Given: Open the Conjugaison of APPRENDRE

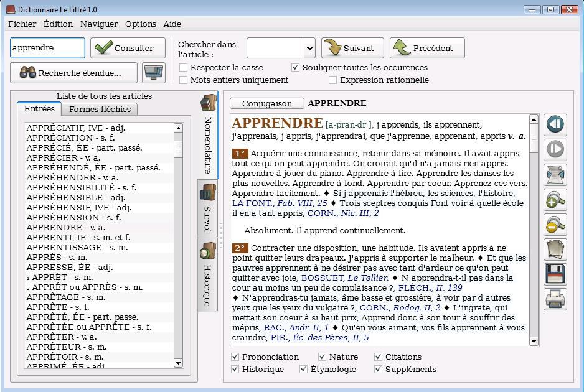Looking at the screenshot, I should [x=266, y=103].
